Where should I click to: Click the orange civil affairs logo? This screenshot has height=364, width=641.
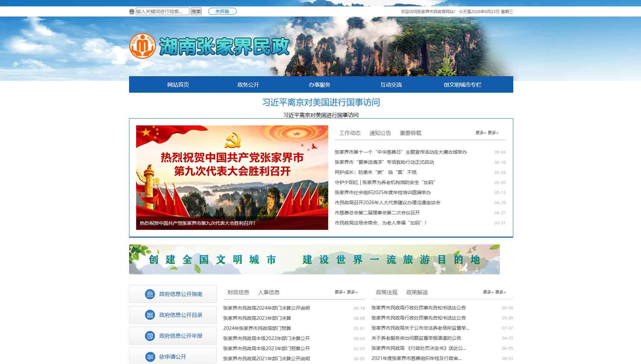click(x=142, y=46)
